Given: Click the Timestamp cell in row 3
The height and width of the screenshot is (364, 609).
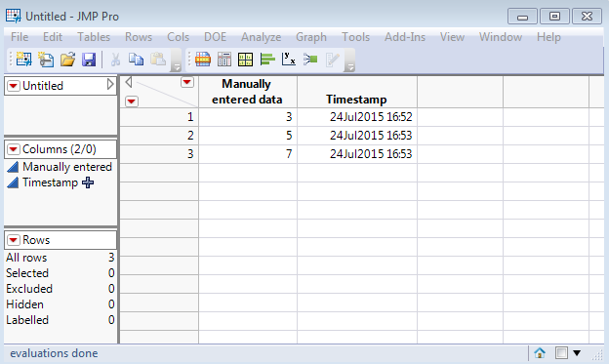Looking at the screenshot, I should (x=357, y=154).
